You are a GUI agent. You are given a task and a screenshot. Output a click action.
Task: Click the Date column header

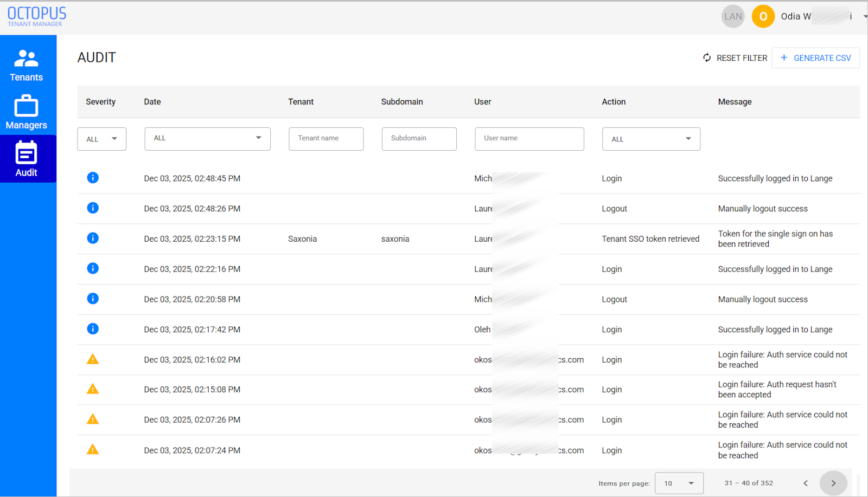point(152,101)
